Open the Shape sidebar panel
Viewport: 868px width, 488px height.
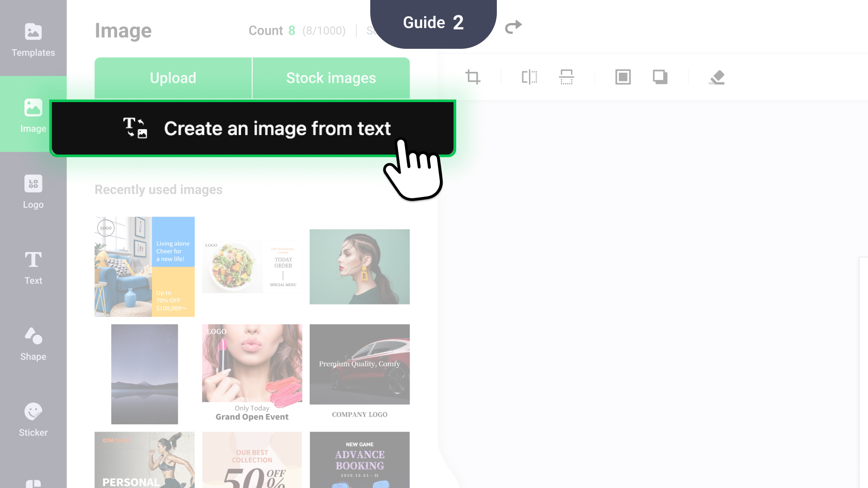coord(33,343)
